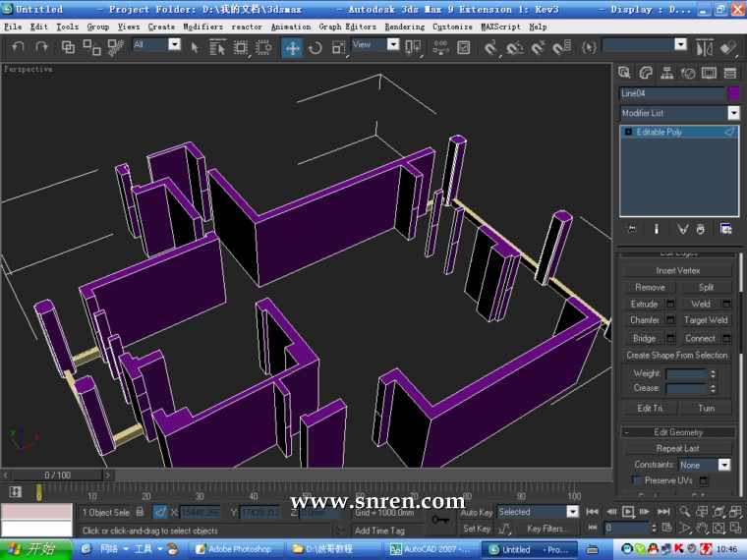Open the Hierarchy command panel tab
Viewport: 747px width, 560px height.
[667, 73]
